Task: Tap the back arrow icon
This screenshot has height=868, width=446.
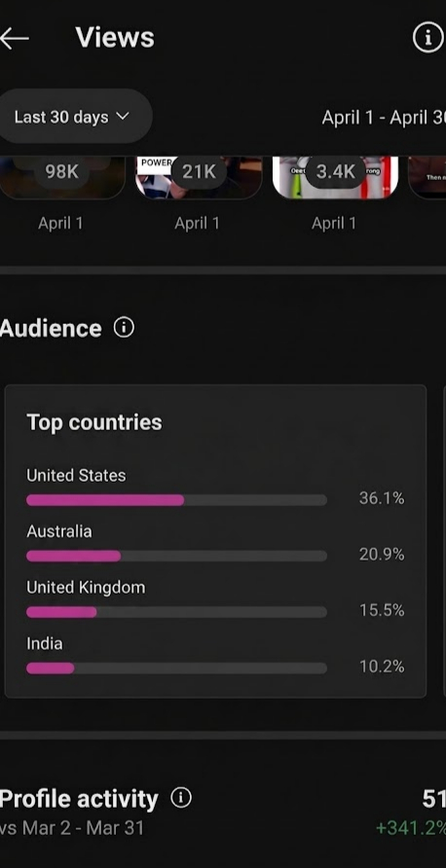Action: (14, 38)
